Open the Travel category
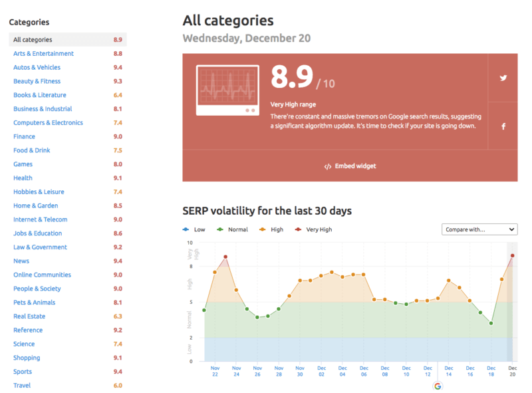Viewport: 532px width, 393px height. pyautogui.click(x=22, y=386)
